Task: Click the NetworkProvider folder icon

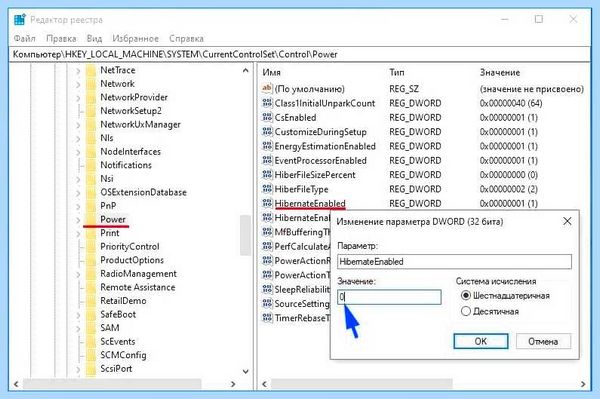Action: (x=91, y=98)
